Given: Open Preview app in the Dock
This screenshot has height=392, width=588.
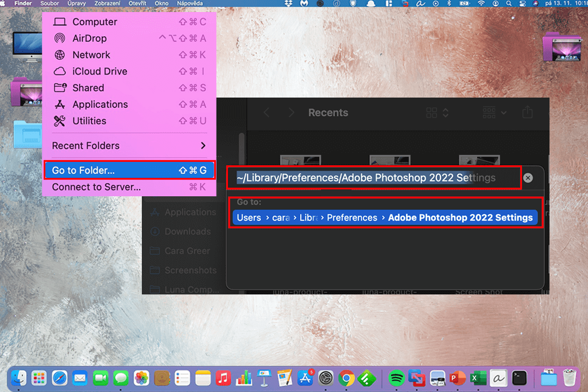Looking at the screenshot, I should (x=437, y=378).
